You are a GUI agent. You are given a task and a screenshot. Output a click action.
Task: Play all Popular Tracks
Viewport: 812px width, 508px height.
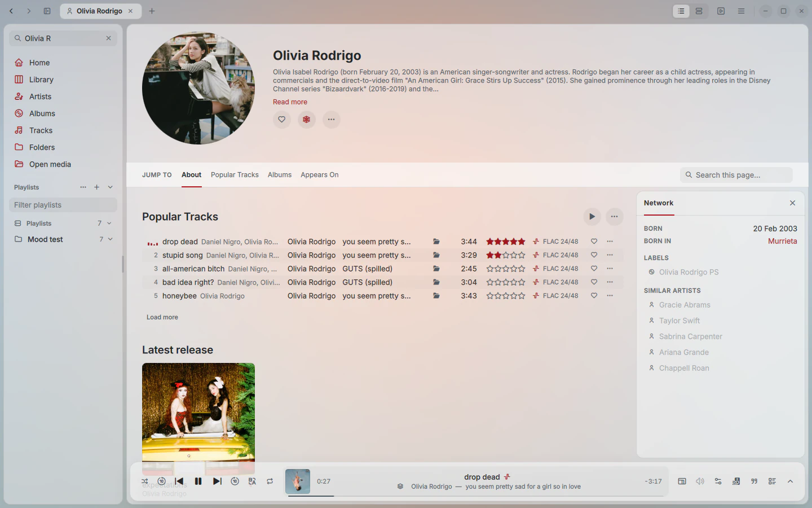coord(592,216)
